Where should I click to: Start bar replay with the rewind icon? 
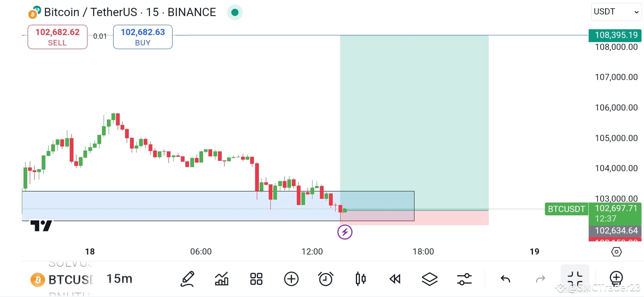395,279
